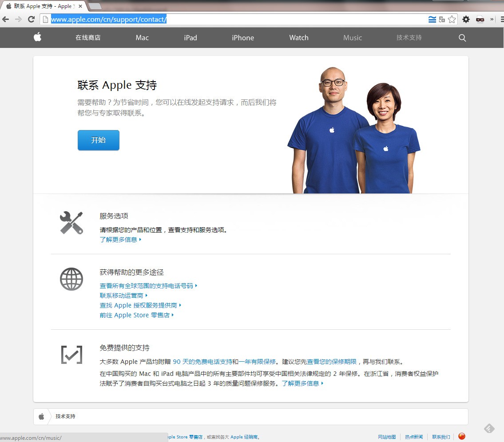
Task: Click the back navigation arrow
Action: tap(5, 19)
